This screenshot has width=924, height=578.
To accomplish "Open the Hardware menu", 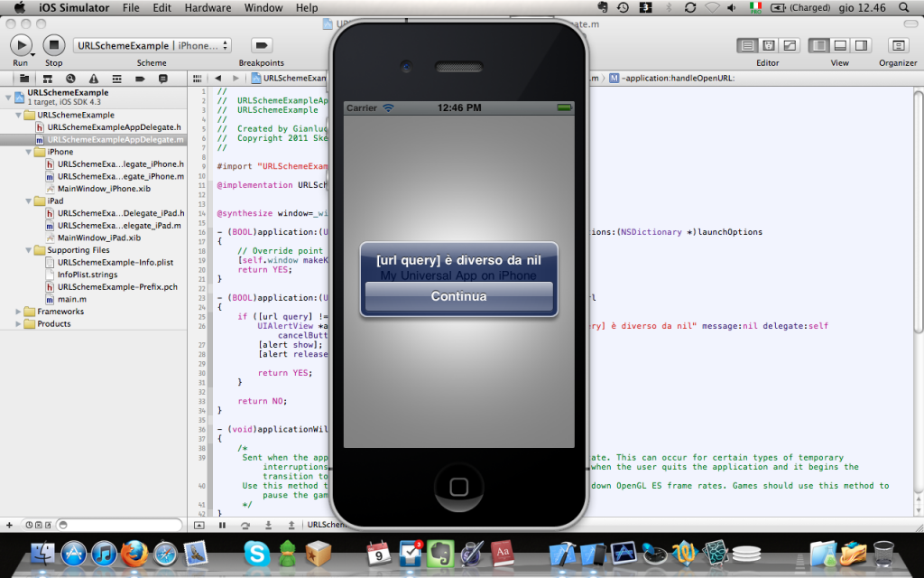I will coord(208,8).
